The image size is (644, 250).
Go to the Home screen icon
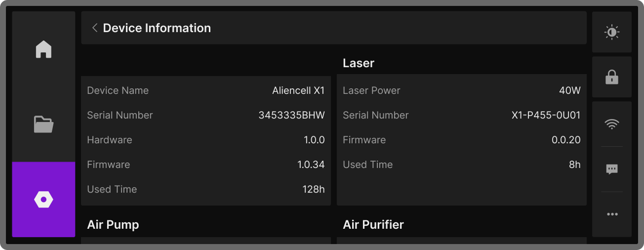click(x=44, y=49)
